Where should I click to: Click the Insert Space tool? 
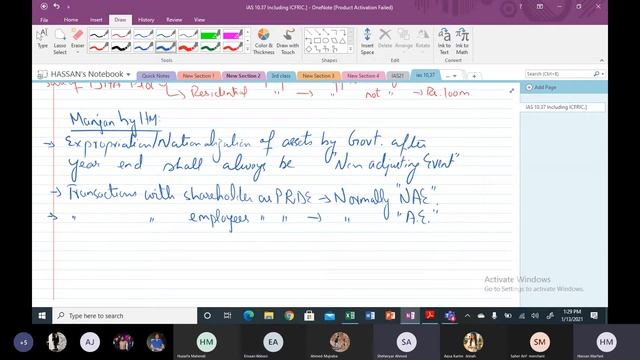pyautogui.click(x=367, y=41)
